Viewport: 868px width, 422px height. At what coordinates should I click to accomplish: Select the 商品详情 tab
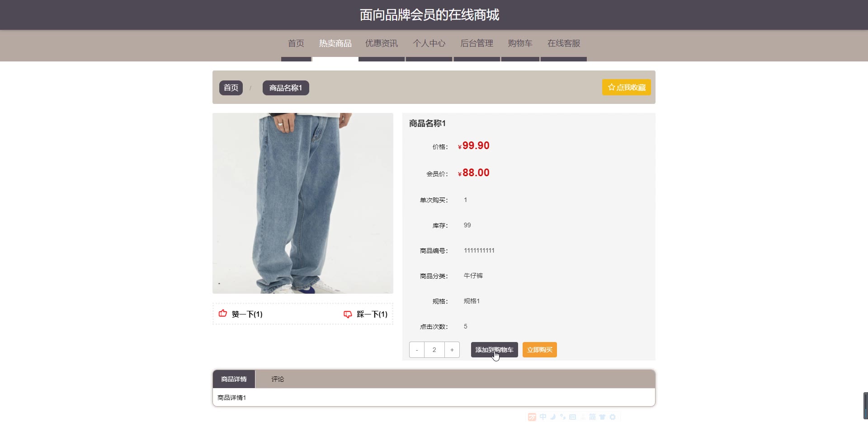tap(234, 379)
